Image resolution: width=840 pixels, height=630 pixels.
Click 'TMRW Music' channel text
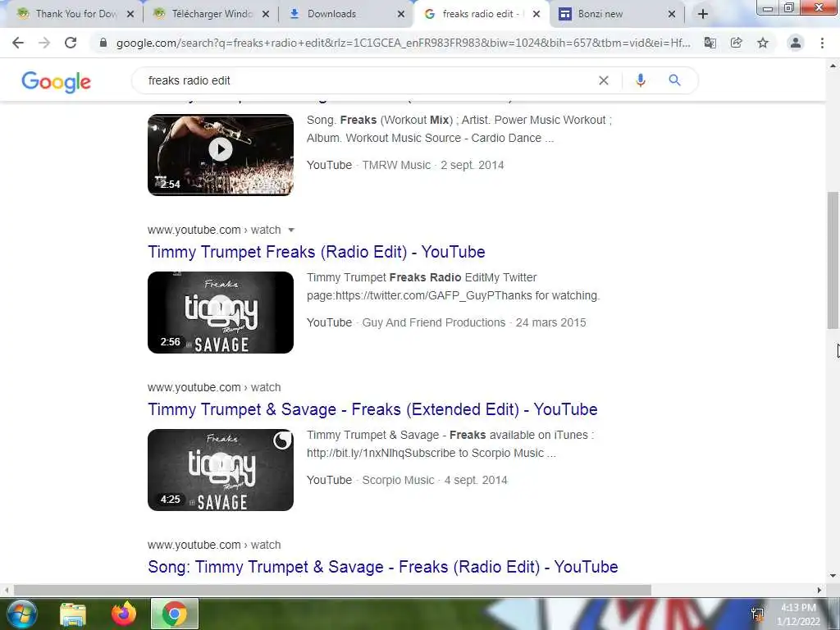(x=396, y=165)
